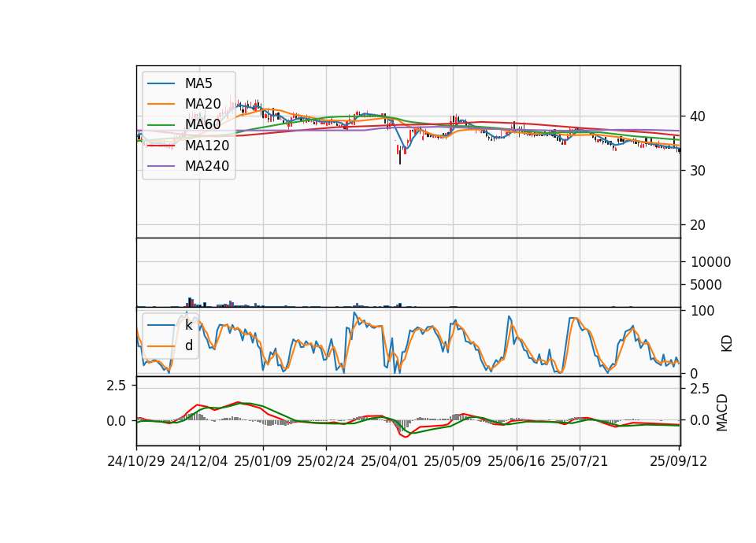Click the tallest volume bar near 24/12/04
This screenshot has height=543, width=756.
190,302
